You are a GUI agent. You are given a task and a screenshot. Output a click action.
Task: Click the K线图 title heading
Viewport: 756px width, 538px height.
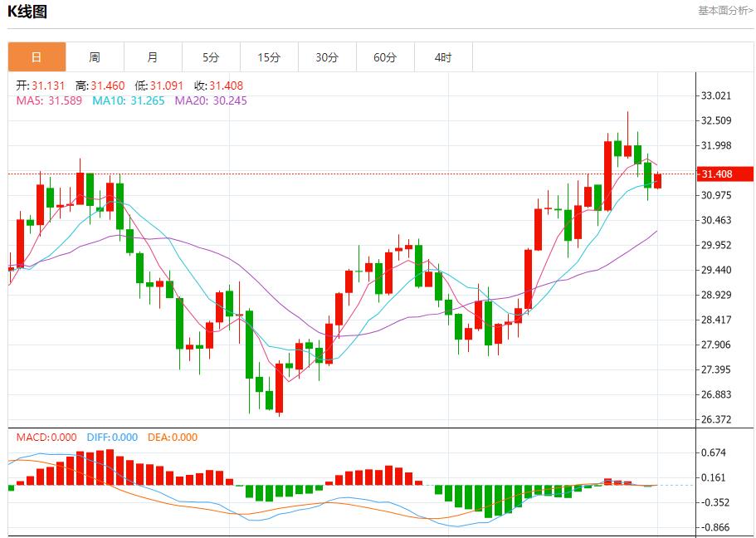click(x=27, y=12)
